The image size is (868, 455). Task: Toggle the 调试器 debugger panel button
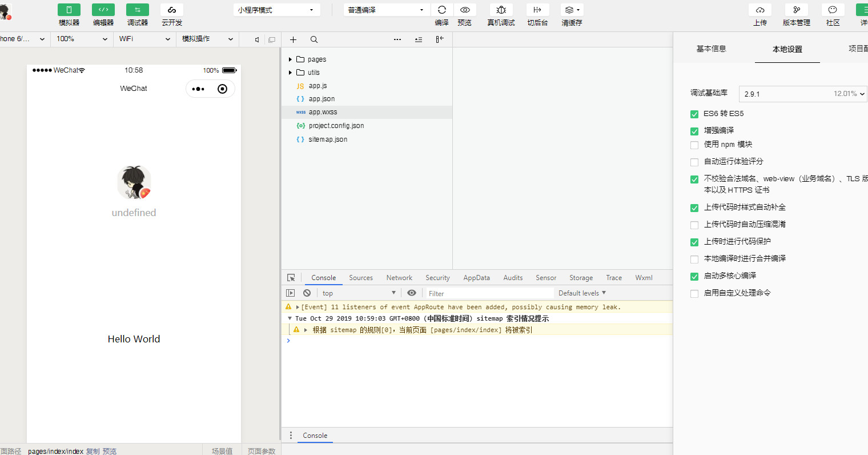(138, 10)
